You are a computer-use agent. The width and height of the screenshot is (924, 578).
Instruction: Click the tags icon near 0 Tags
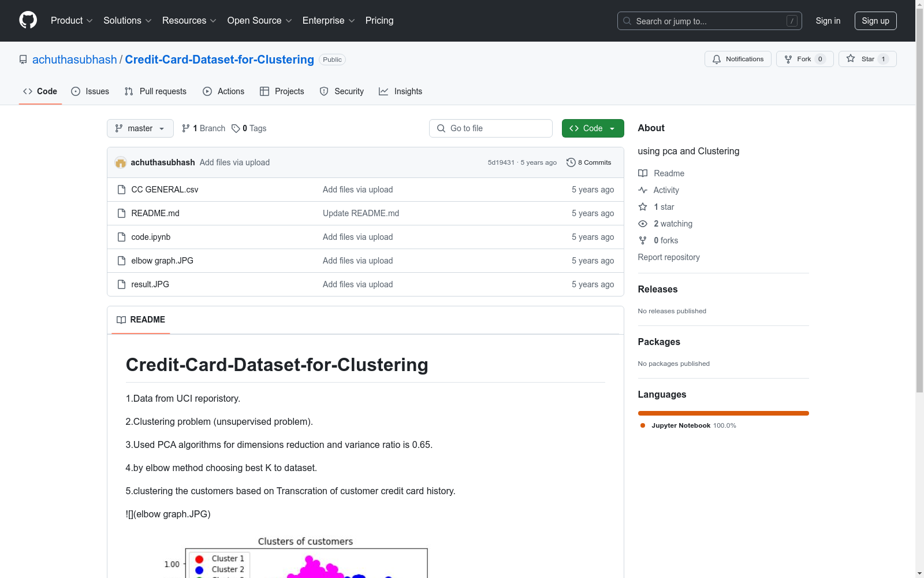(x=236, y=128)
